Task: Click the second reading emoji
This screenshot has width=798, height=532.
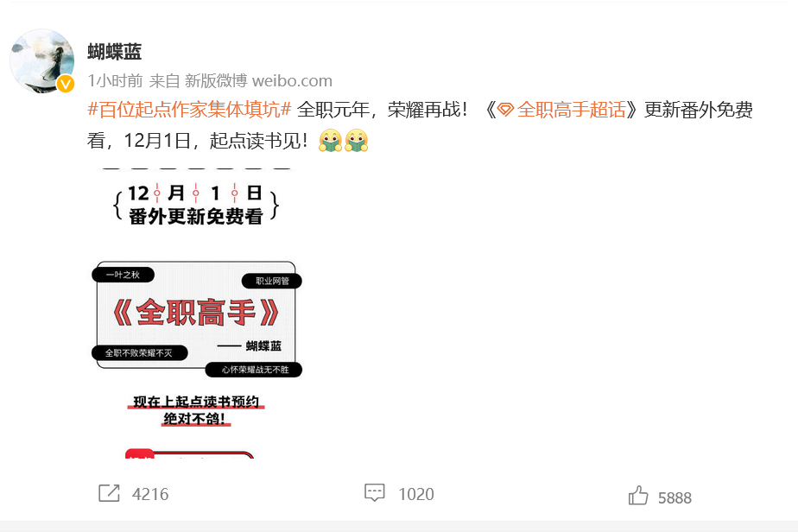Action: click(356, 141)
